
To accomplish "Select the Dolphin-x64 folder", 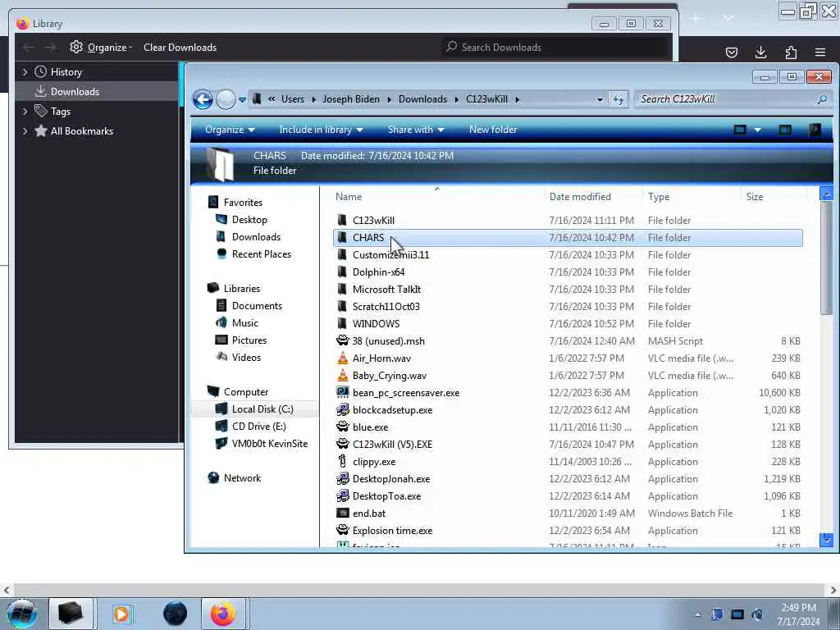I will click(378, 272).
